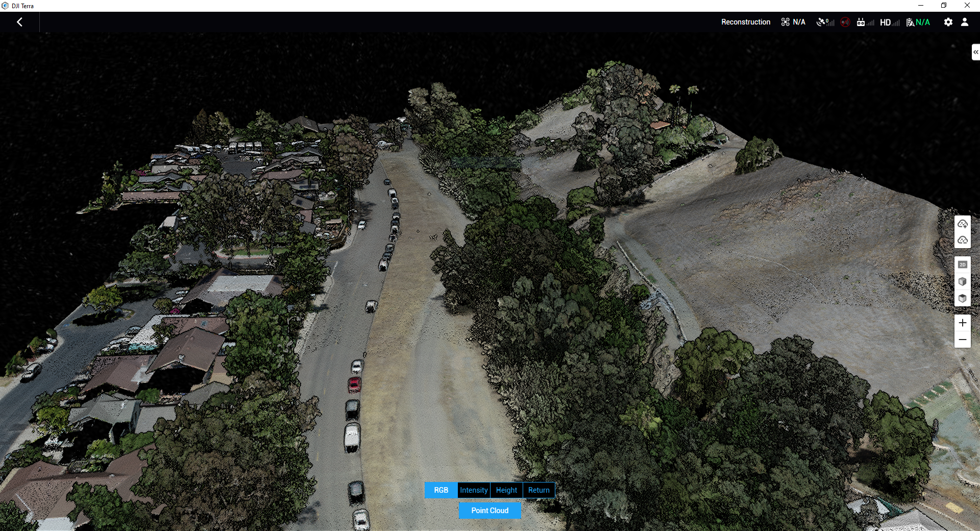980x531 pixels.
Task: Open the Point Cloud selector
Action: 489,510
